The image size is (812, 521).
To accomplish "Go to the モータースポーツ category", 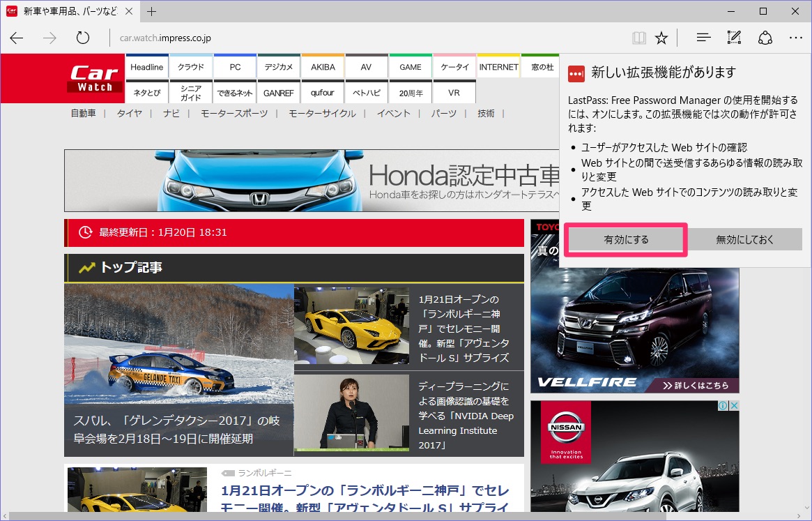I will (x=234, y=113).
